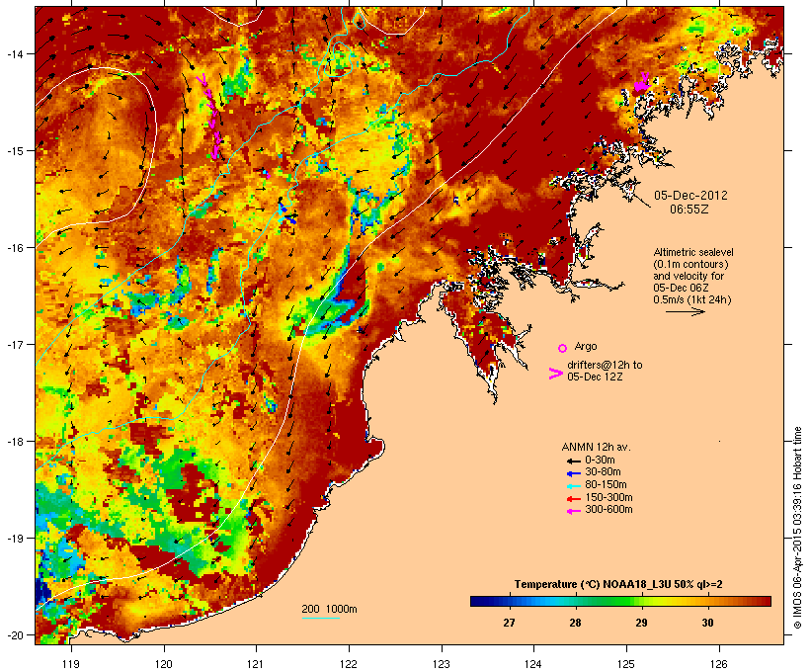Click the latitude axis label -16

tap(15, 248)
